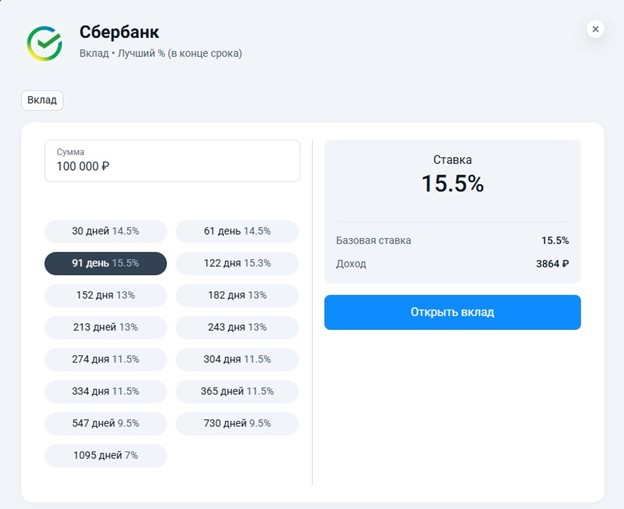The width and height of the screenshot is (624, 509).
Task: Choose the 122 дня 15.3% option
Action: [x=237, y=263]
